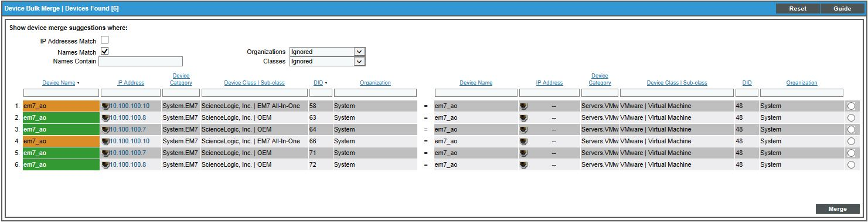Image resolution: width=868 pixels, height=222 pixels.
Task: Focus the Names Contain text field
Action: pos(141,61)
